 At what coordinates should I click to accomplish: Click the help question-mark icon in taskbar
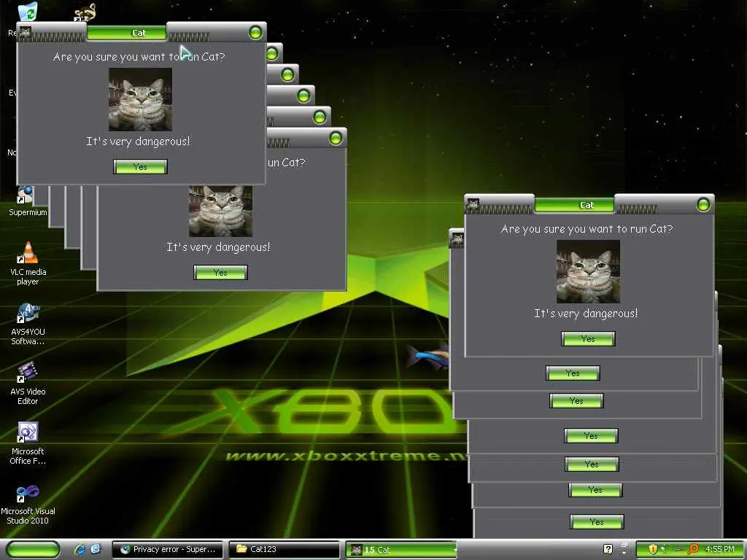tap(608, 549)
